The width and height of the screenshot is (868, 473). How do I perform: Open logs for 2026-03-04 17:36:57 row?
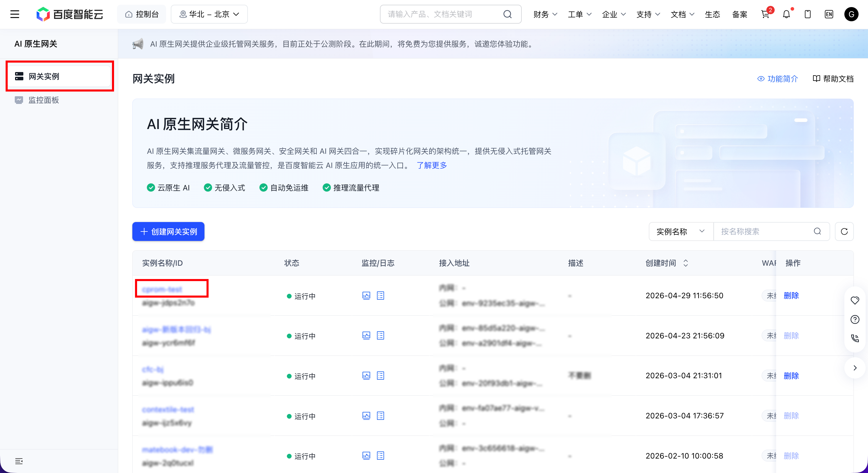coord(381,416)
